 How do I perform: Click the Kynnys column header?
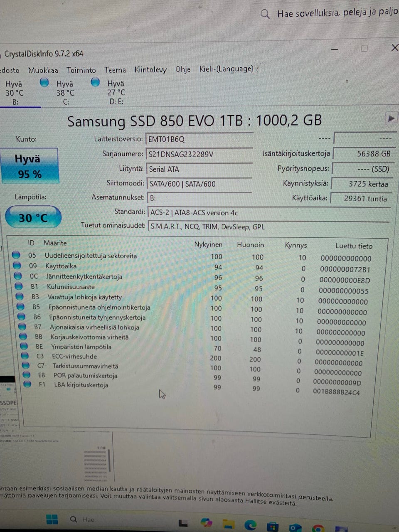[296, 245]
